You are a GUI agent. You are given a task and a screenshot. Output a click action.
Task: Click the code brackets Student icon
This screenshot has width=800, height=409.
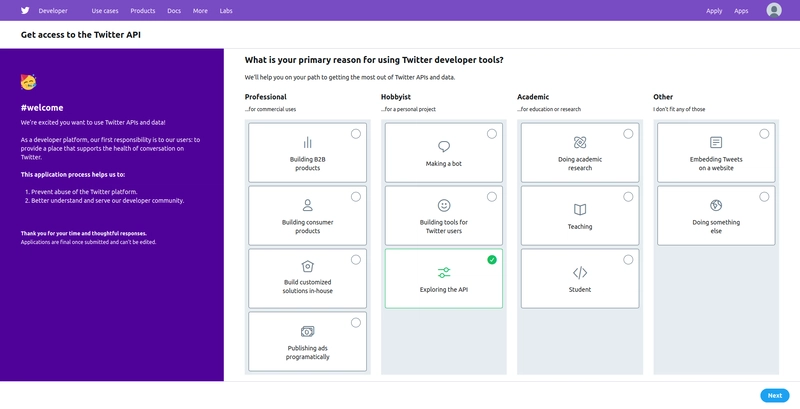click(x=580, y=272)
